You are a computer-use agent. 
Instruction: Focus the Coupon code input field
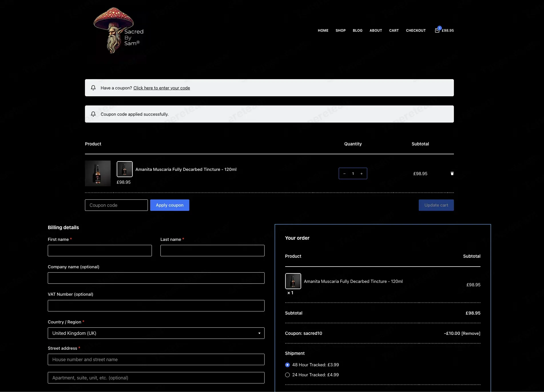116,205
